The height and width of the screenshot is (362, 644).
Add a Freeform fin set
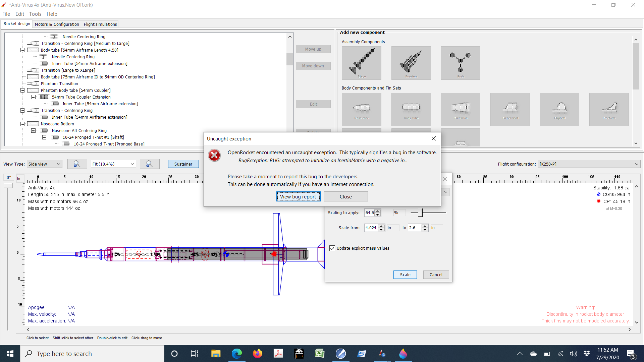pos(608,109)
